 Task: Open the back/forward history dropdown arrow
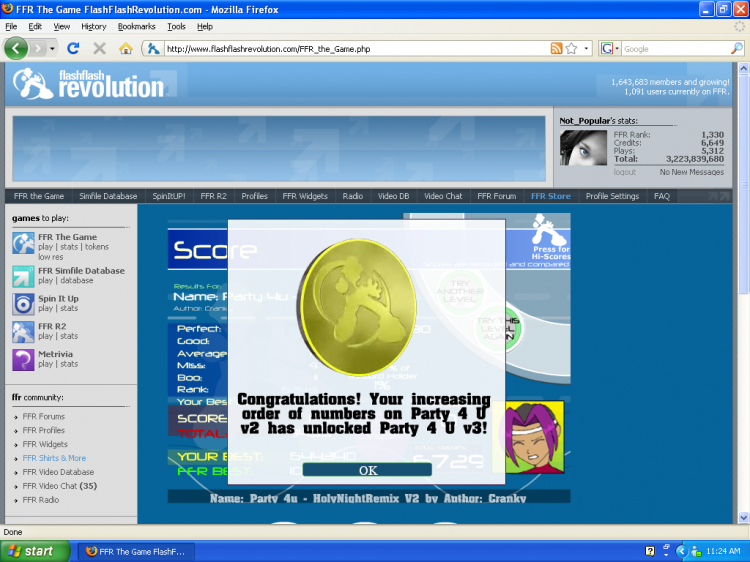(54, 48)
